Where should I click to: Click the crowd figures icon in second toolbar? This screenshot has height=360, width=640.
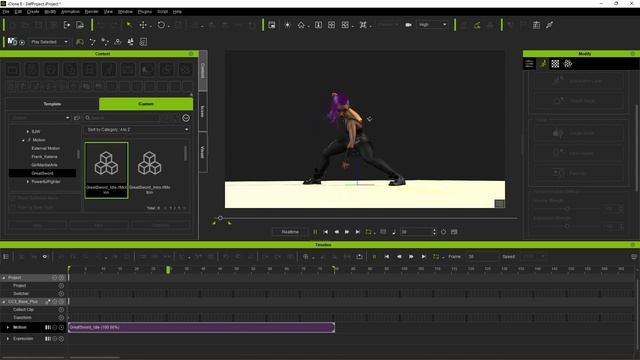click(x=131, y=42)
